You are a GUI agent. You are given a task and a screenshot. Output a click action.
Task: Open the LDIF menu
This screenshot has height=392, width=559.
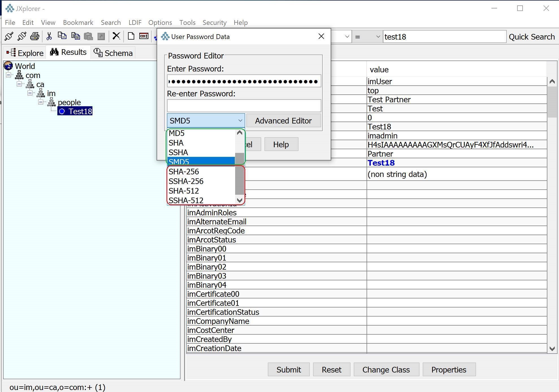point(135,22)
